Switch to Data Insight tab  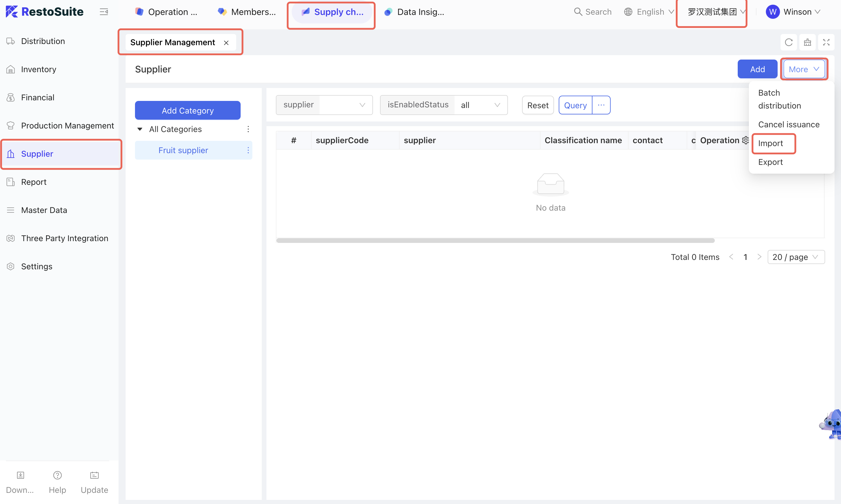(414, 12)
